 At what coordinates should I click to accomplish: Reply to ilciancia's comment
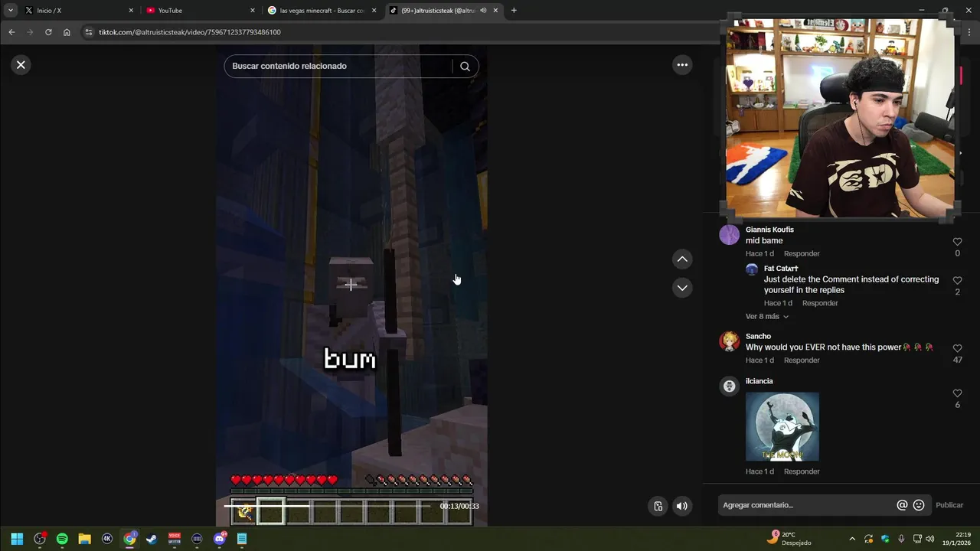pyautogui.click(x=802, y=471)
